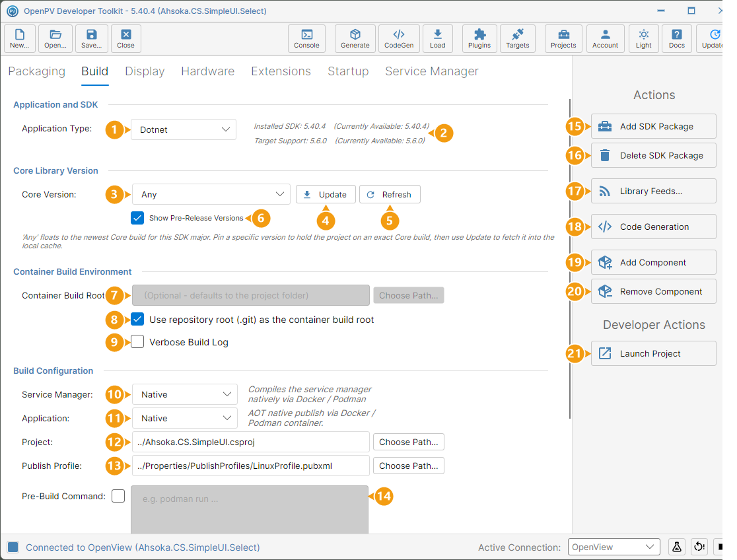Open Docs help from the toolbar
Viewport: 737px width, 560px height.
click(676, 38)
